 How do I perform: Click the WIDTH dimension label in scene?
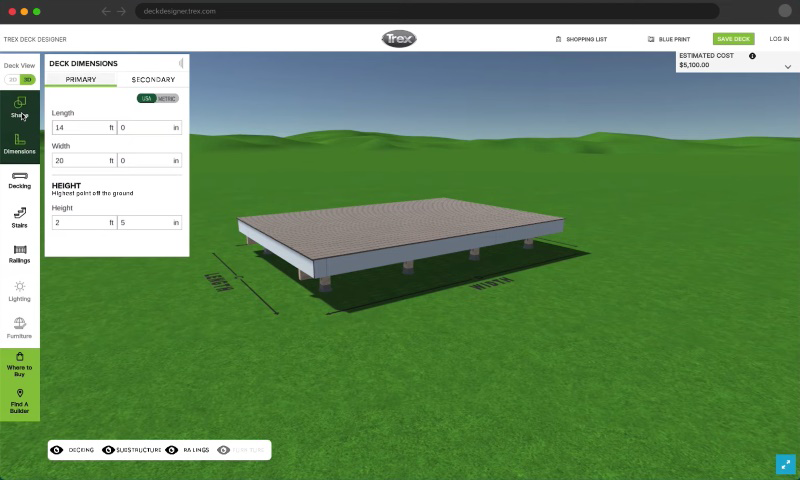pos(491,283)
